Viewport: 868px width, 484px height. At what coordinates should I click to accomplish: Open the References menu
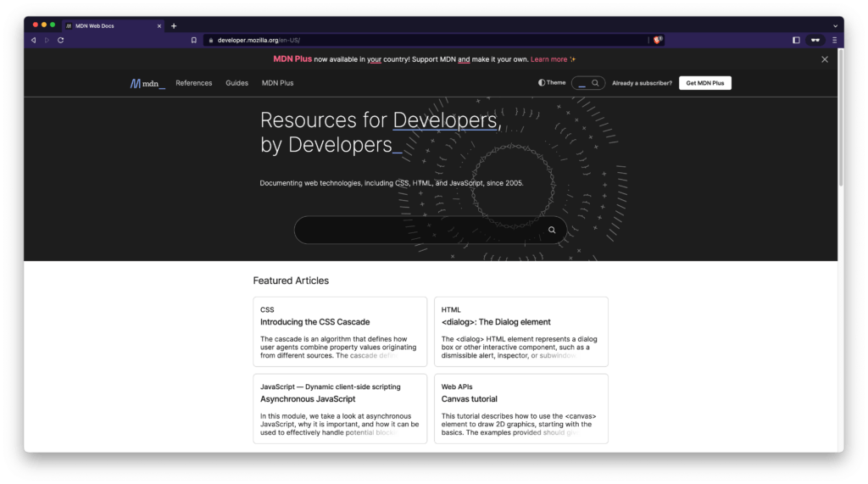(x=194, y=83)
